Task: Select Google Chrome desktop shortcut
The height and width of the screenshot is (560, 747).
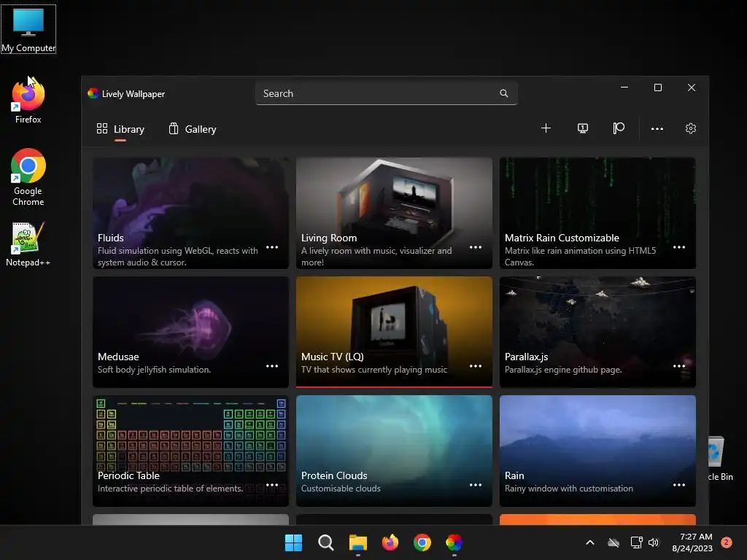Action: click(x=28, y=177)
